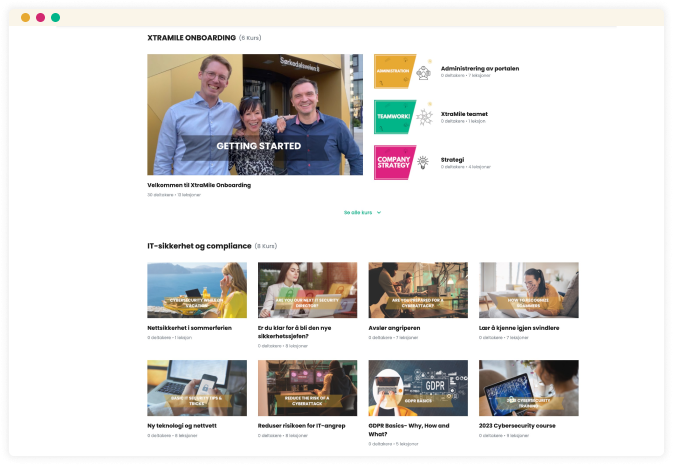Open 'Avsler angriperen' title
The height and width of the screenshot is (465, 673).
[394, 328]
